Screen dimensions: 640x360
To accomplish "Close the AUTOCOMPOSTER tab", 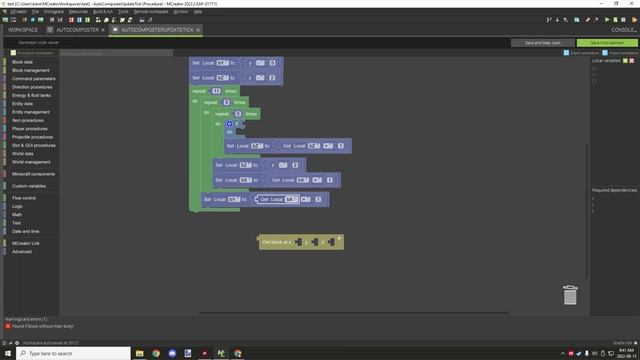I will pos(103,30).
